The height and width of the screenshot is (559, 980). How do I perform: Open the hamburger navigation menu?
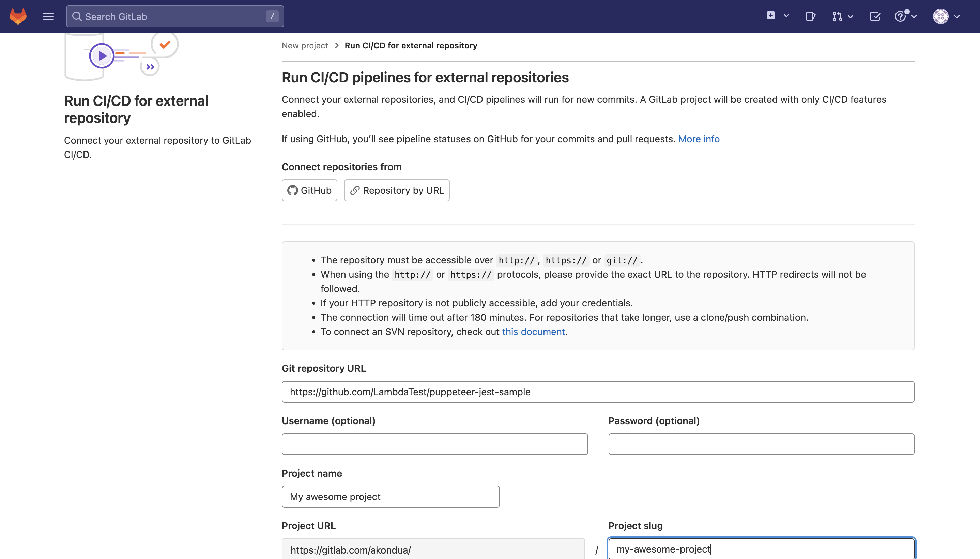48,16
